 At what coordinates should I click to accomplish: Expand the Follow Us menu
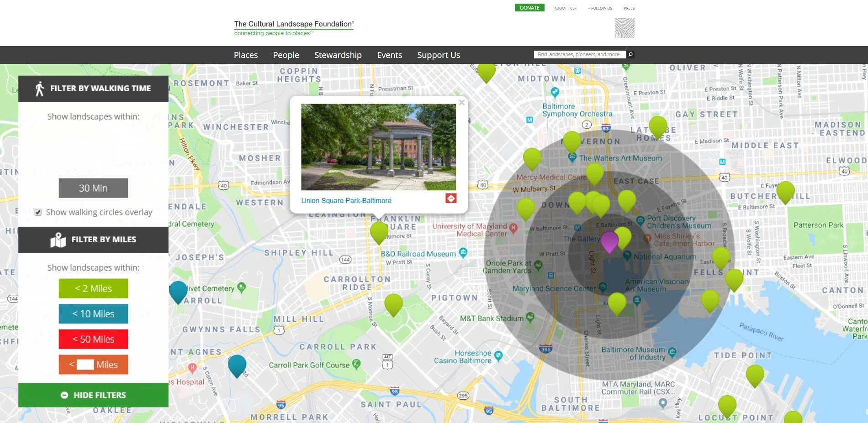[x=600, y=8]
